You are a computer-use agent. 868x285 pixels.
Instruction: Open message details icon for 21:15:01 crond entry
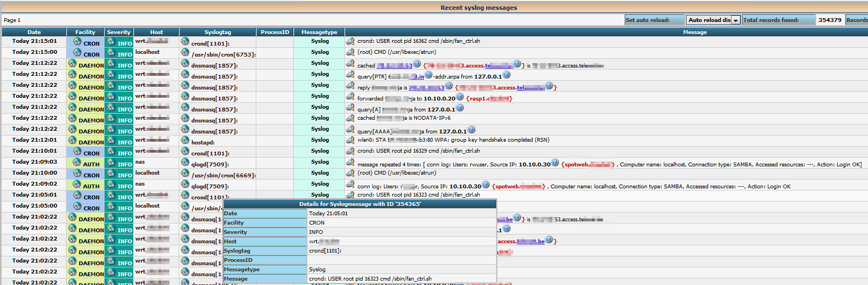(x=350, y=41)
